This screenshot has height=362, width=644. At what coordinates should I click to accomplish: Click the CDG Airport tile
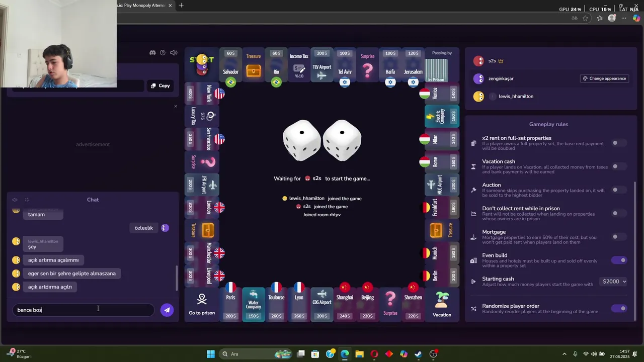(322, 305)
